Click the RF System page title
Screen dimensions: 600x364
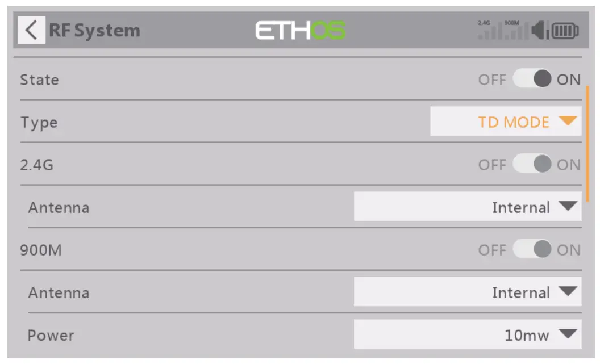94,31
